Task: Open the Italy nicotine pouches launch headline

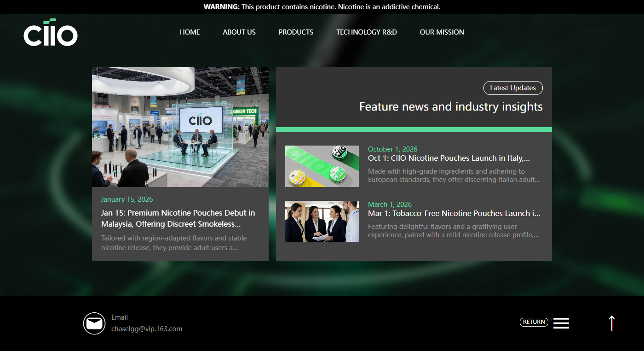Action: (x=448, y=158)
